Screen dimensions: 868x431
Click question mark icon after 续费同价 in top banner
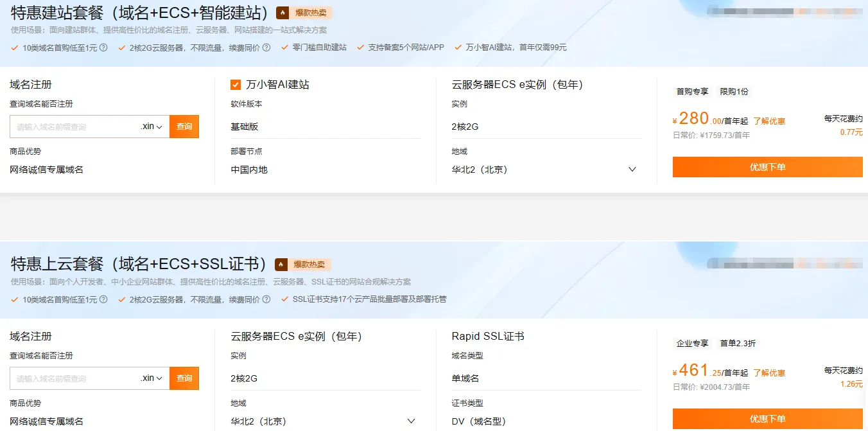266,48
